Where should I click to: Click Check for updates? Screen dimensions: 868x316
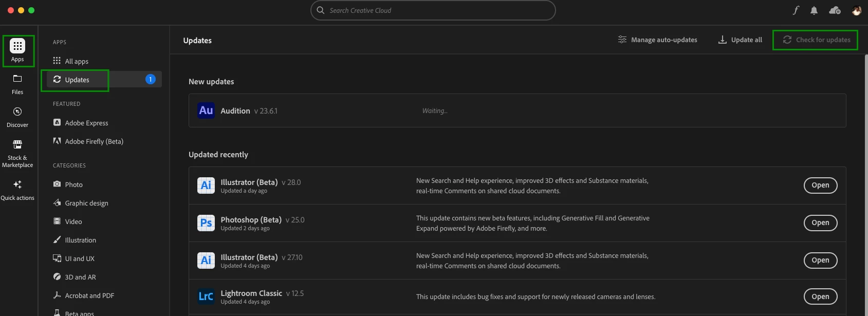pos(816,40)
